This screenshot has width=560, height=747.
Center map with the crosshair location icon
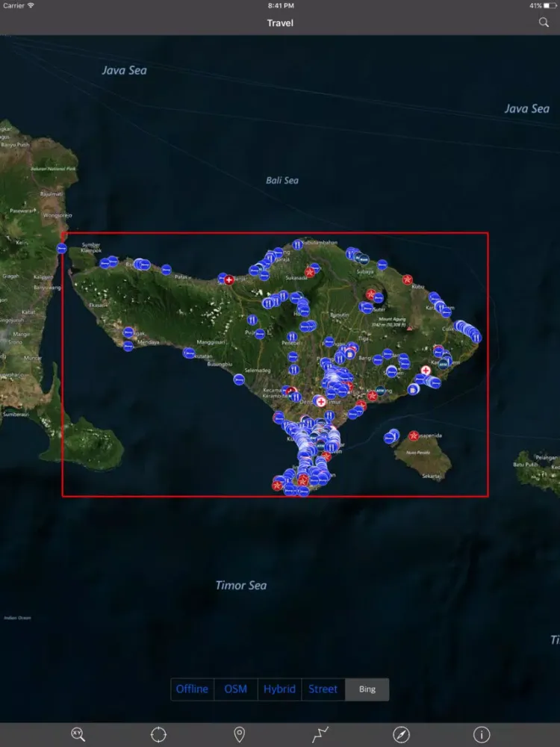(158, 734)
